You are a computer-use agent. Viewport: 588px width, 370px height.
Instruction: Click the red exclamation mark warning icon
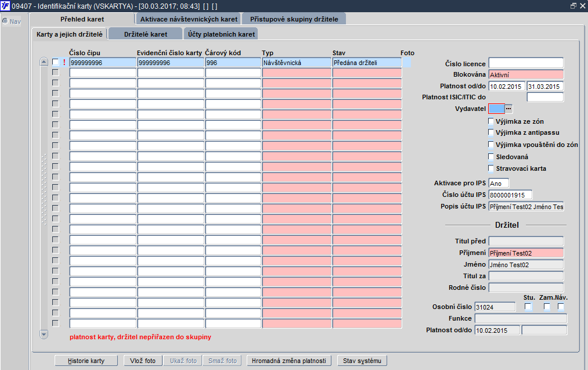[x=64, y=62]
